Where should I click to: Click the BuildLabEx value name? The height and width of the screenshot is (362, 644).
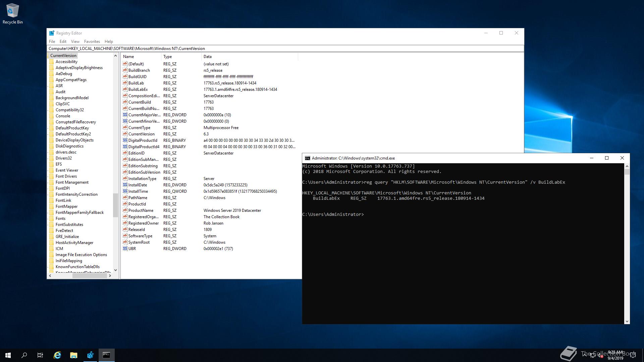tap(138, 89)
